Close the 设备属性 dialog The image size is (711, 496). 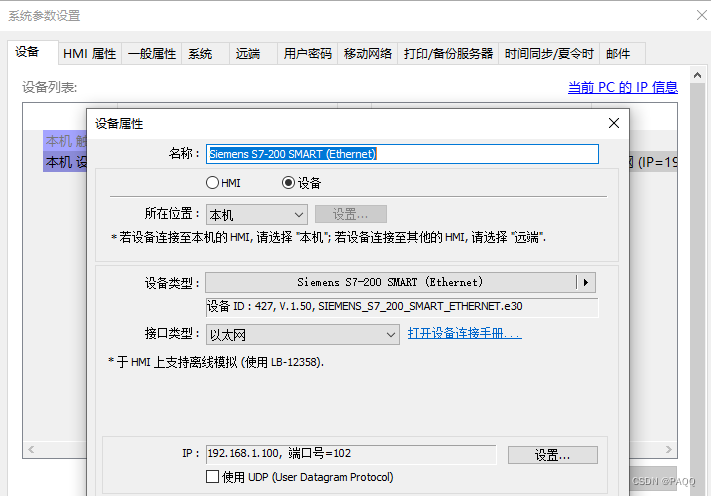coord(614,123)
